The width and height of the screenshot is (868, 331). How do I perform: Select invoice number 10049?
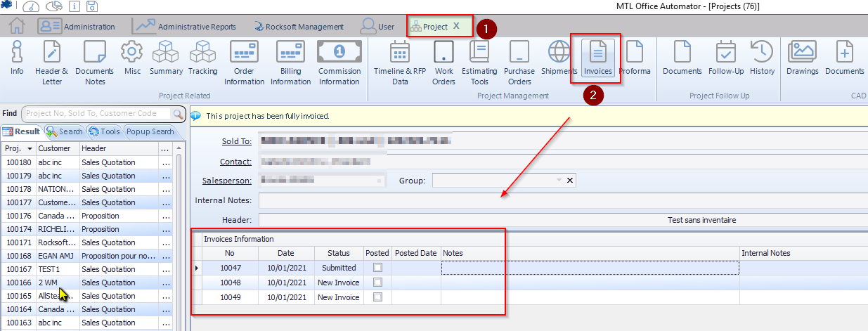(230, 297)
